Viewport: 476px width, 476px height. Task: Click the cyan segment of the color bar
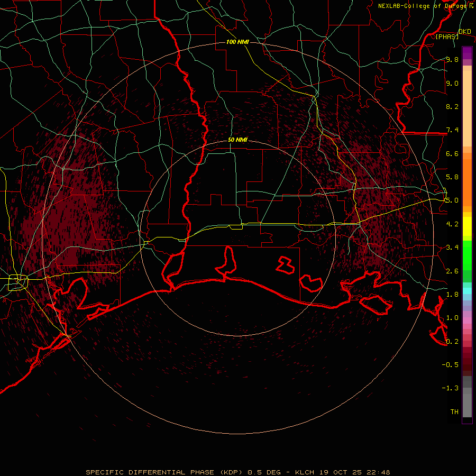click(x=467, y=291)
